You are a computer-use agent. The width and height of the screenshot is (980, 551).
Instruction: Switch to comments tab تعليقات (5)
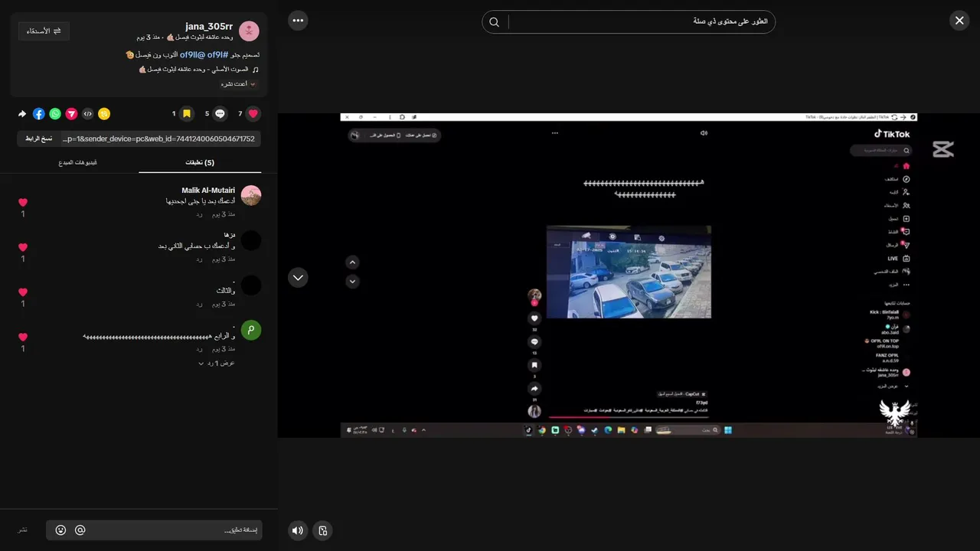tap(200, 162)
